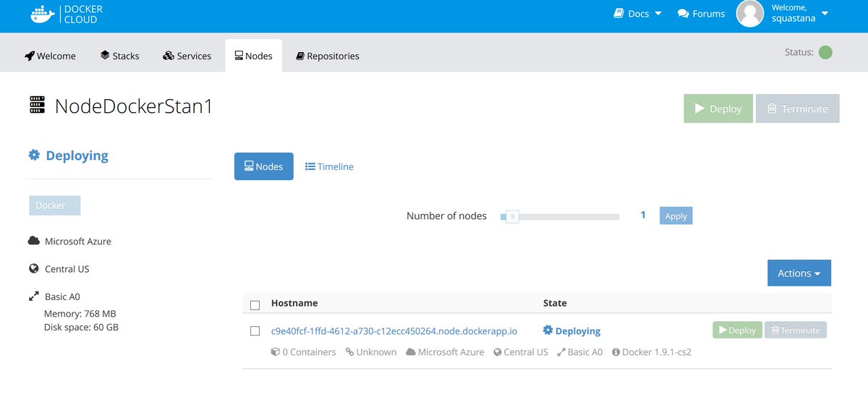Click the gear icon next to Deploying heading

tap(34, 155)
